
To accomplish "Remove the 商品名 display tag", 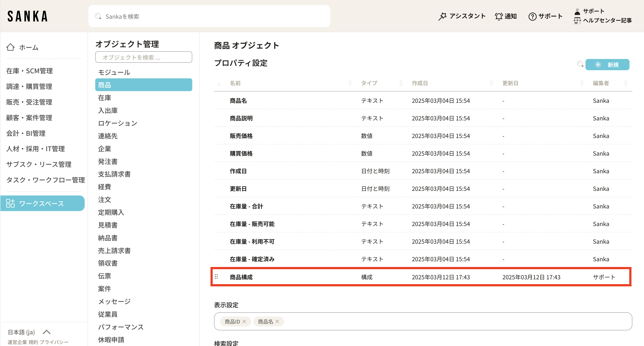I will pos(277,322).
